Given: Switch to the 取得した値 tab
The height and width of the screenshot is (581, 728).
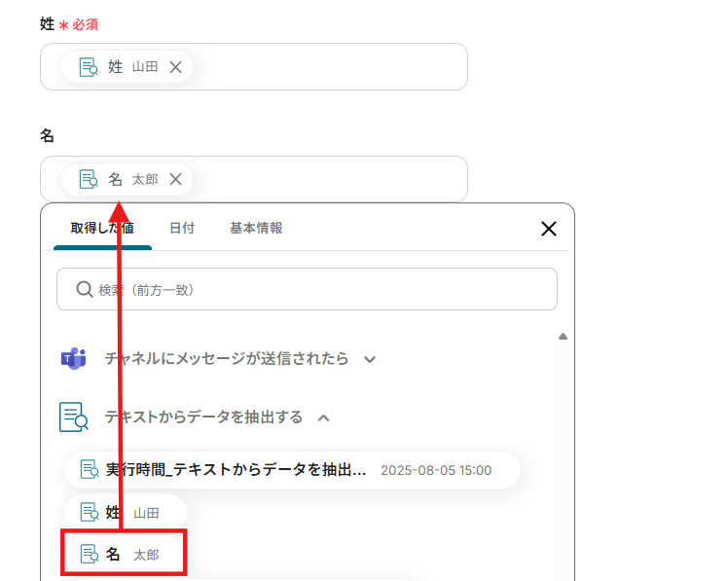Looking at the screenshot, I should [x=102, y=228].
